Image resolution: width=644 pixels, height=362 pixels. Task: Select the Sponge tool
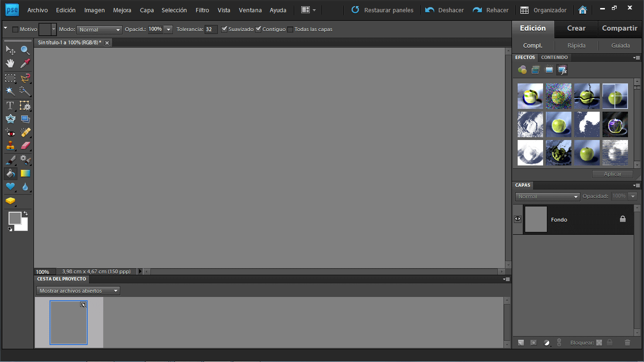[x=10, y=201]
